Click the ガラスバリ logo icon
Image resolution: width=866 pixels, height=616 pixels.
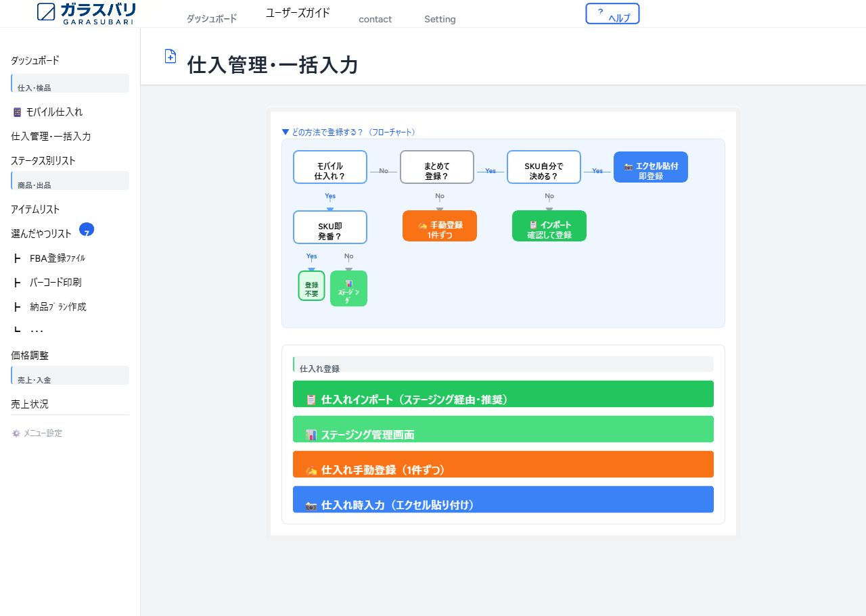pos(45,11)
